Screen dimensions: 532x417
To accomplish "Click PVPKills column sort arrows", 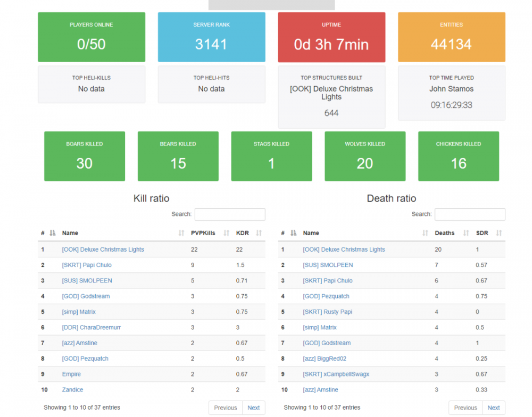I will (226, 233).
